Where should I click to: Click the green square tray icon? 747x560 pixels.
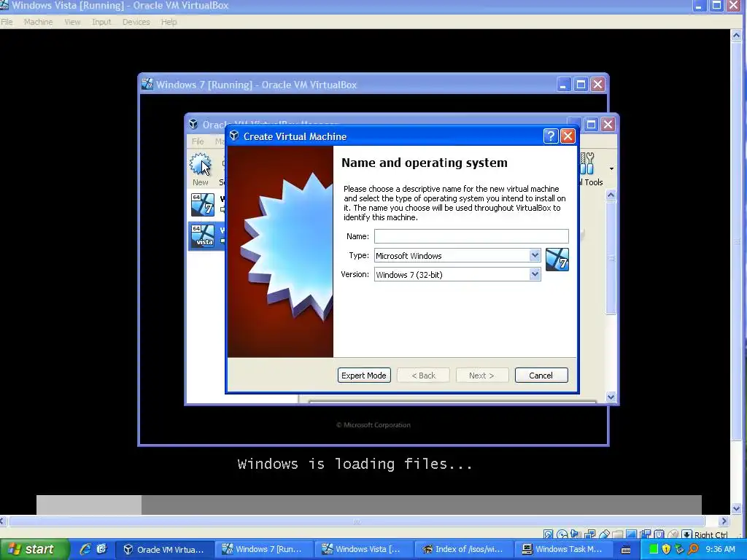pyautogui.click(x=653, y=549)
